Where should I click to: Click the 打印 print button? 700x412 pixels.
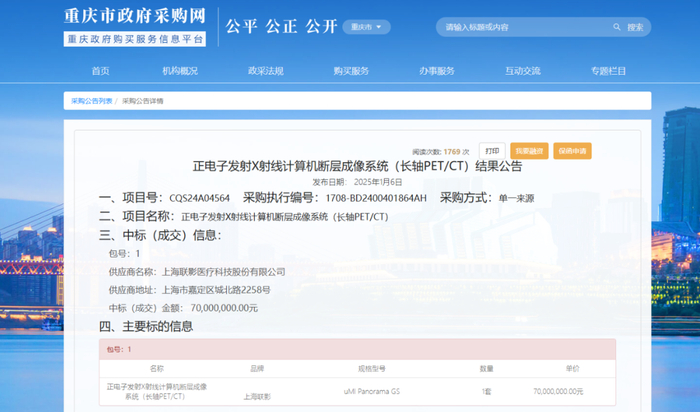pos(492,151)
